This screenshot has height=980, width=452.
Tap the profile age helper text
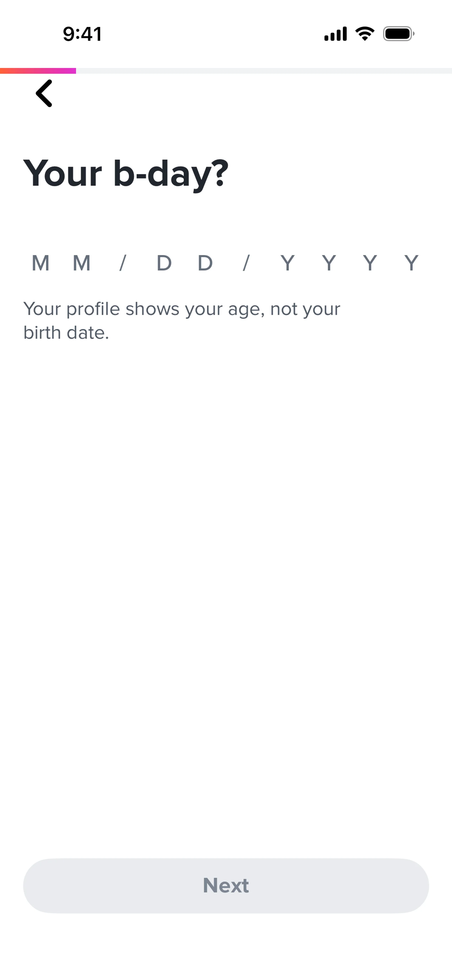point(182,320)
